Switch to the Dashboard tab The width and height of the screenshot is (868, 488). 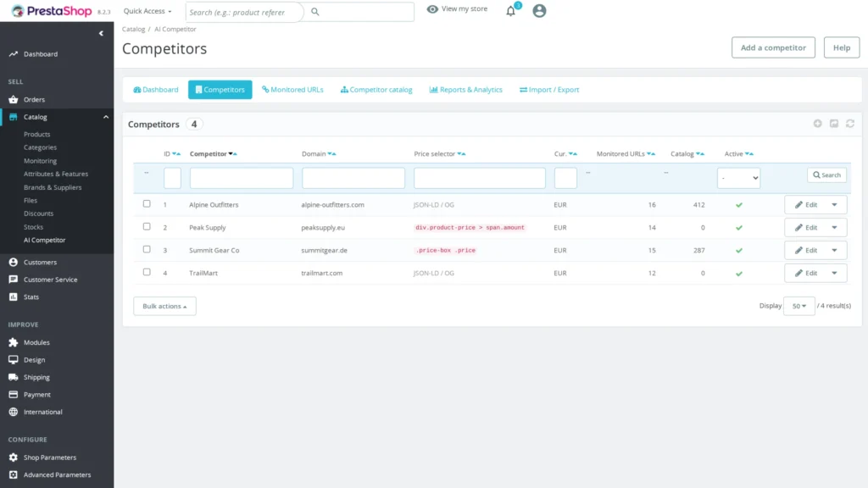(156, 90)
